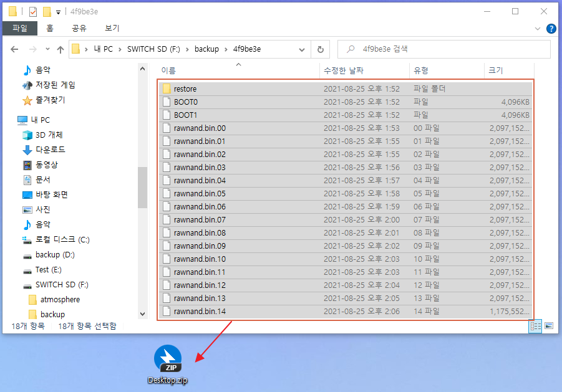Open the 파일 menu tab

point(20,28)
